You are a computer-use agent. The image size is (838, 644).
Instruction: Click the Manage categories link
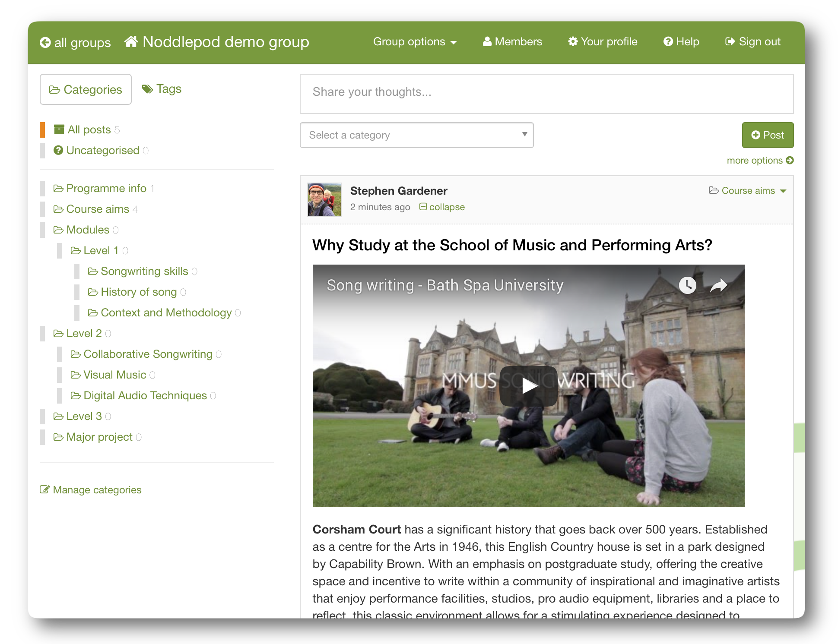pos(91,490)
